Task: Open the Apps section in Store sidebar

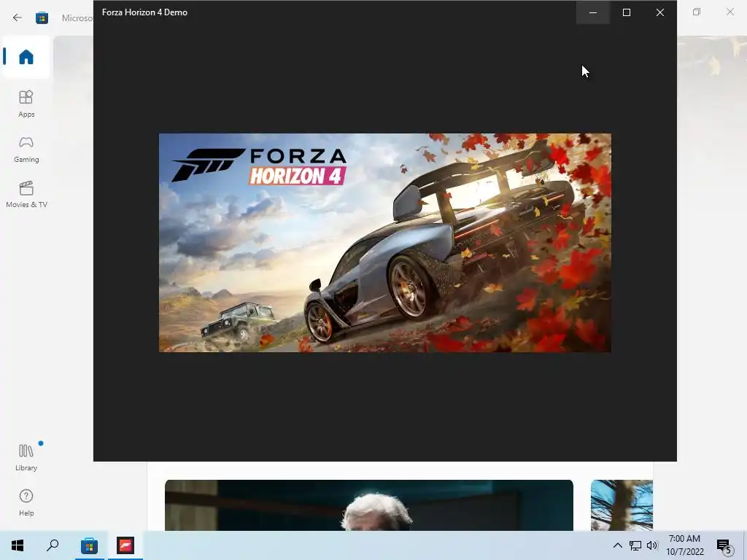Action: coord(26,104)
